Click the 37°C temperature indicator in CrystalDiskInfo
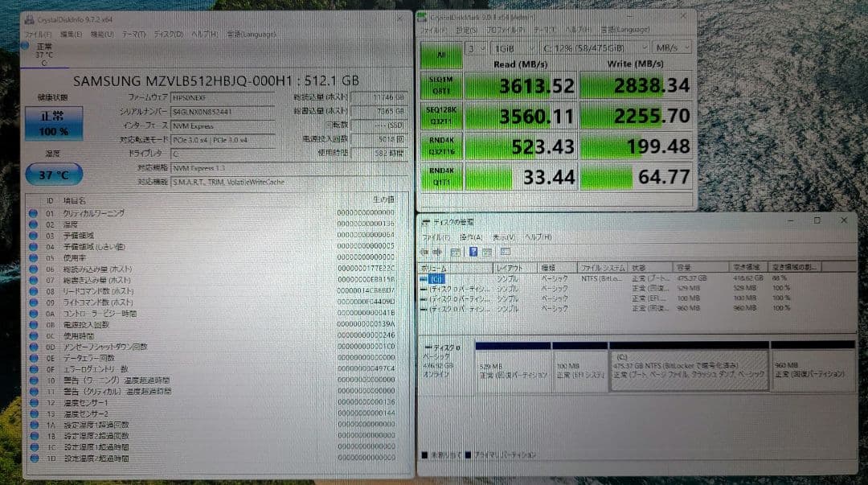This screenshot has height=485, width=868. pos(54,175)
